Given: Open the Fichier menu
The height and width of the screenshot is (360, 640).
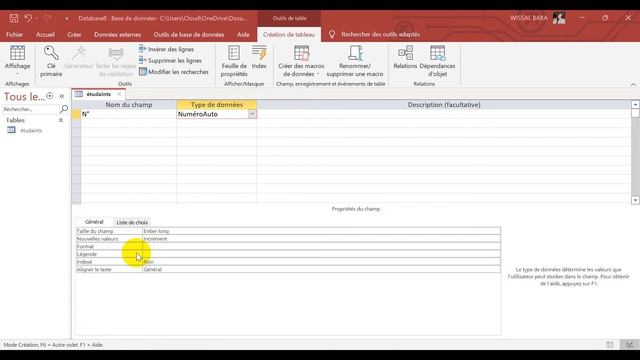Looking at the screenshot, I should 14,35.
